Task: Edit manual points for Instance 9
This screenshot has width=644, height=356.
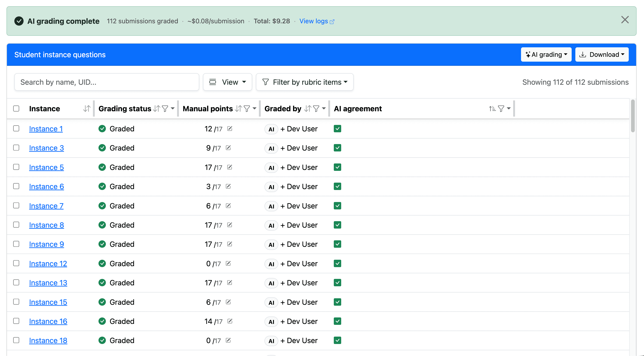Action: click(230, 244)
